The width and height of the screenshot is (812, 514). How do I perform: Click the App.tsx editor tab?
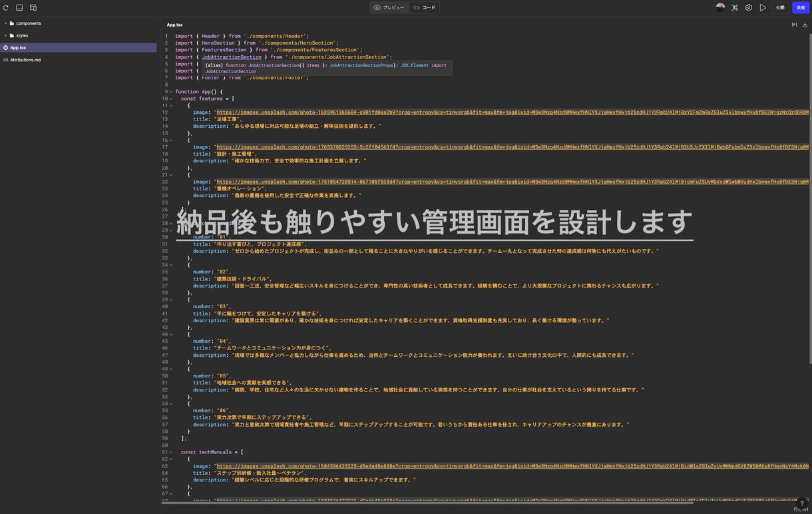[174, 25]
